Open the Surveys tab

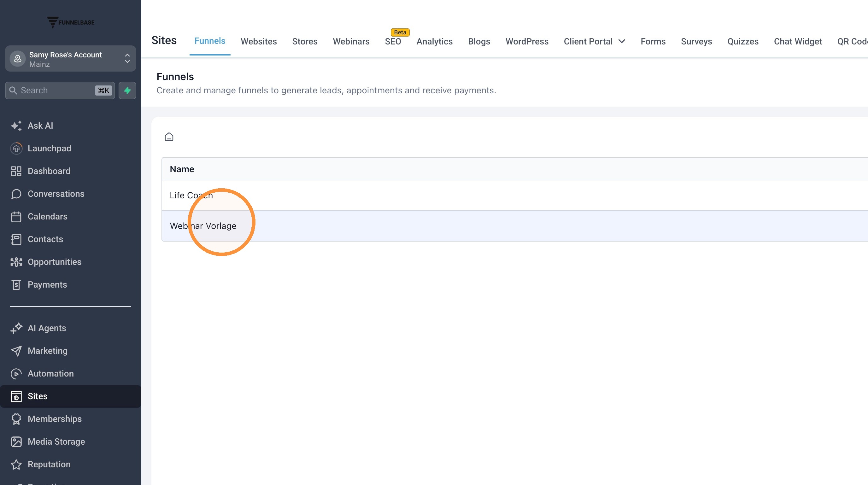[696, 41]
